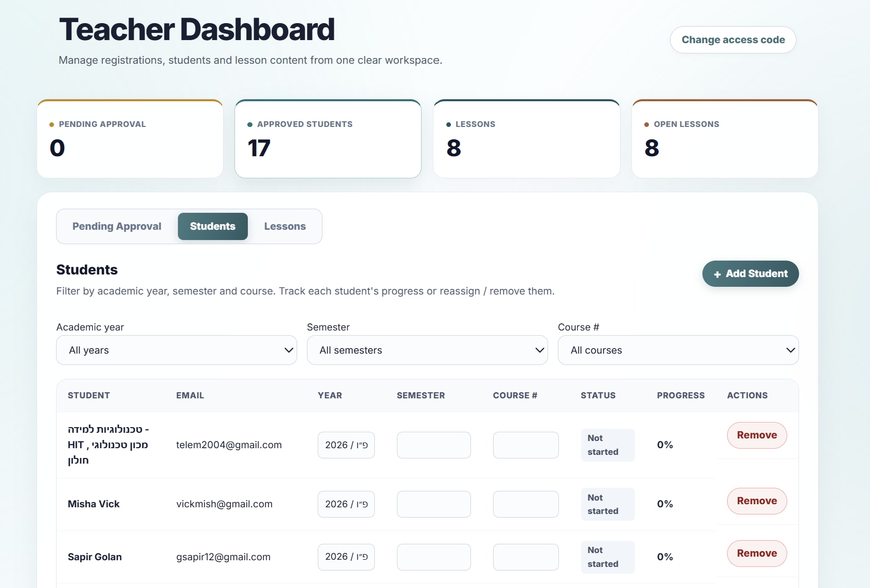Image resolution: width=870 pixels, height=588 pixels.
Task: Open the Open Lessons stat card
Action: pos(724,139)
